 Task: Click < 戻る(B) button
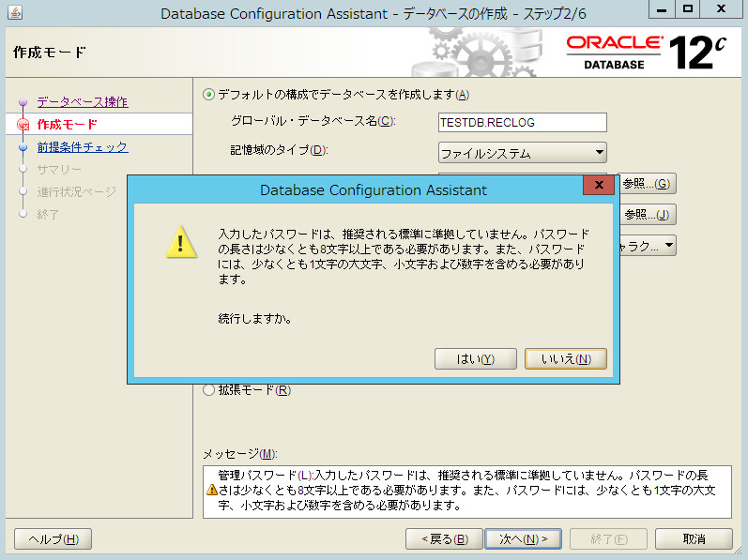coord(445,539)
